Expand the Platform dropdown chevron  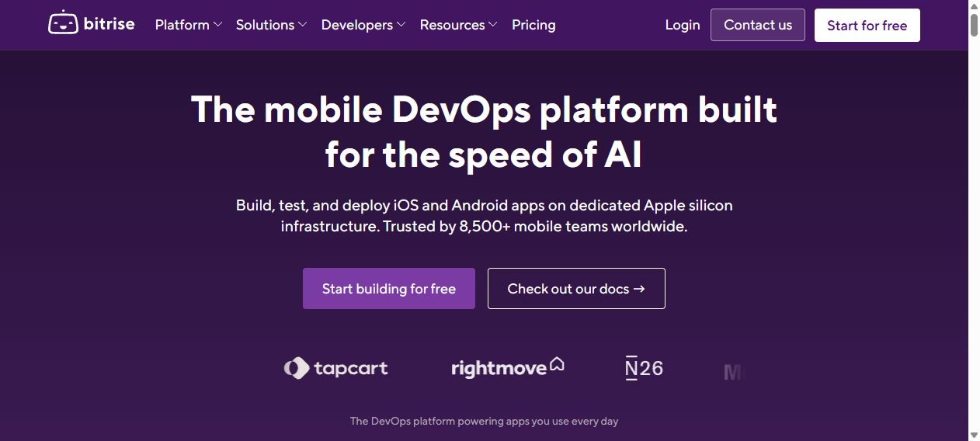pyautogui.click(x=218, y=25)
